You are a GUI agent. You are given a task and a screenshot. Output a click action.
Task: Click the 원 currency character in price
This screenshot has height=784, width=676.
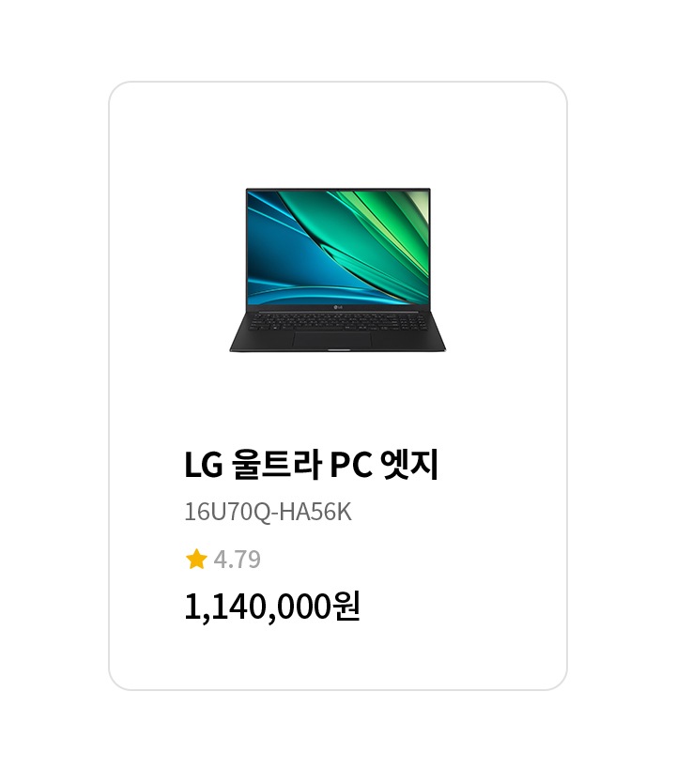pyautogui.click(x=346, y=606)
